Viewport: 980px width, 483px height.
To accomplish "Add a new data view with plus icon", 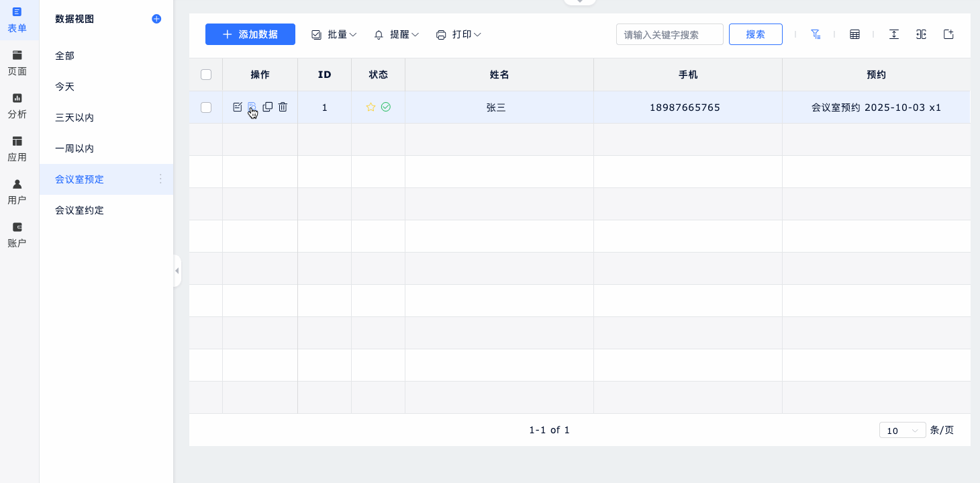I will click(x=156, y=19).
